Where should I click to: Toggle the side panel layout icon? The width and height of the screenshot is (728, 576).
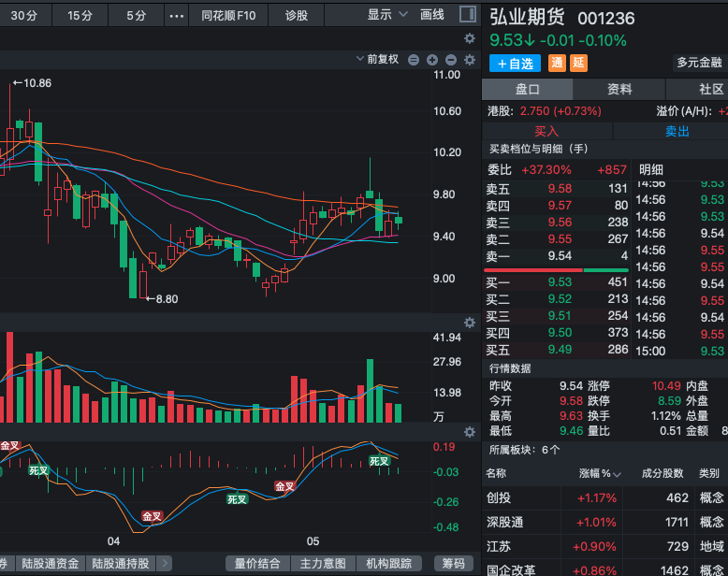point(468,14)
